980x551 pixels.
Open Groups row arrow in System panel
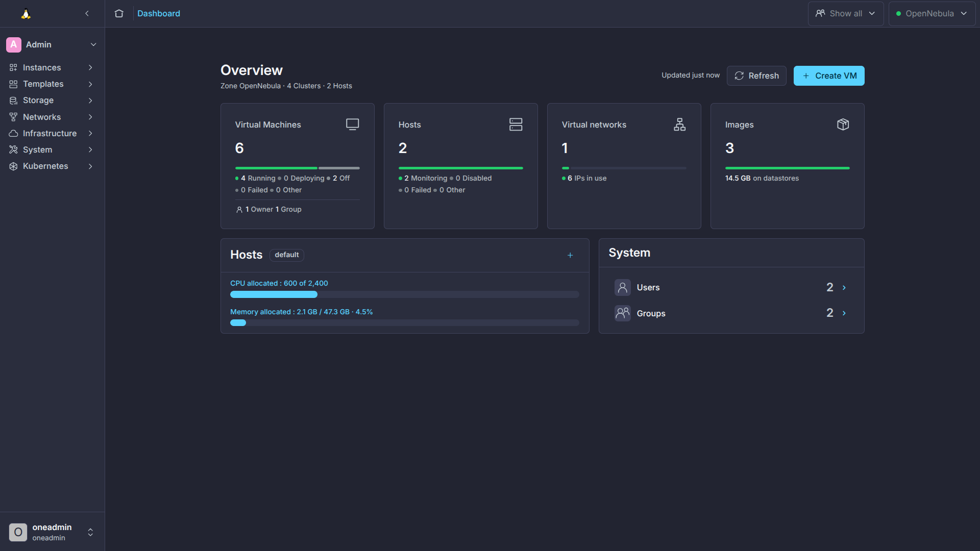click(x=844, y=313)
